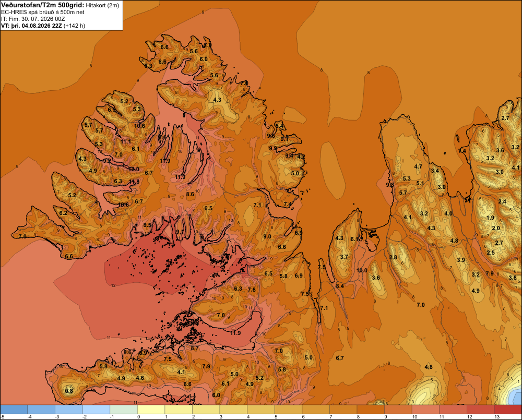
Task: Select the '10.0' temperature label
Action: click(x=362, y=270)
